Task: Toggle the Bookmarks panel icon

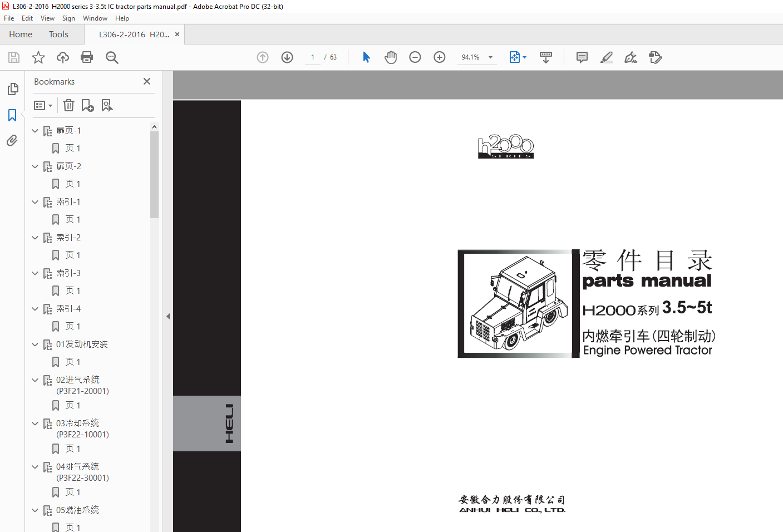Action: 12,115
